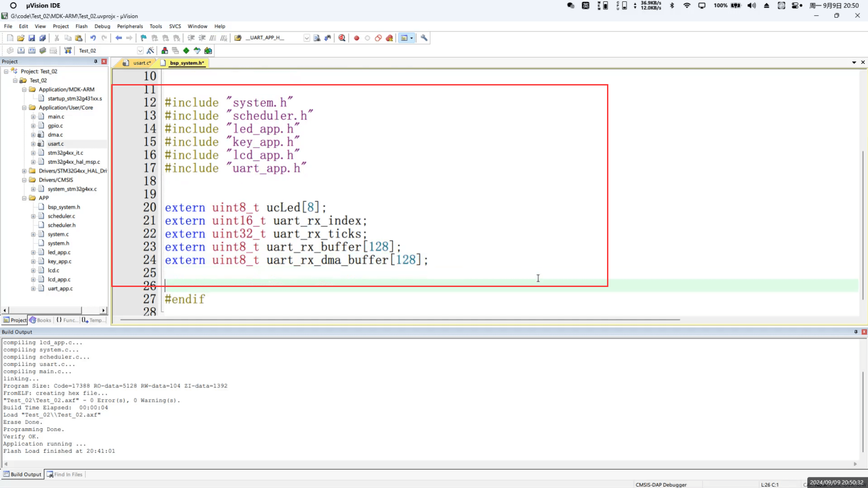Open Options for Target magic wand icon

point(151,50)
